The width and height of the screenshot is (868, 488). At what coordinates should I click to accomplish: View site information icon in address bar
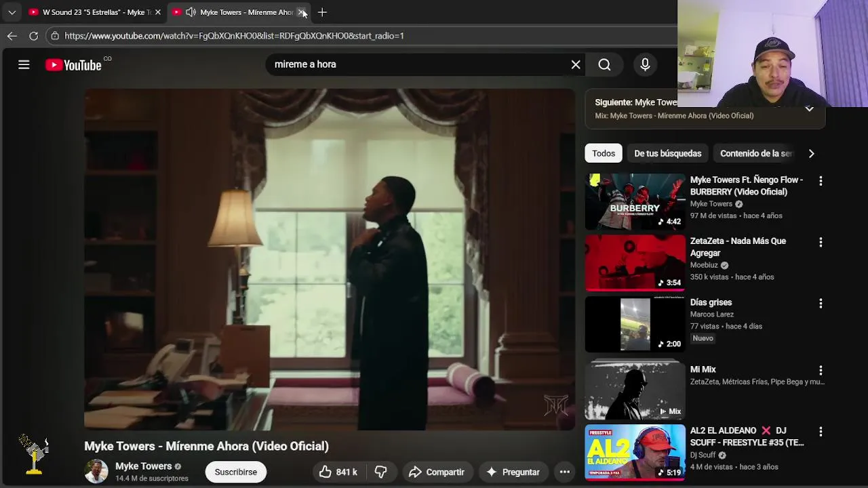pos(55,36)
